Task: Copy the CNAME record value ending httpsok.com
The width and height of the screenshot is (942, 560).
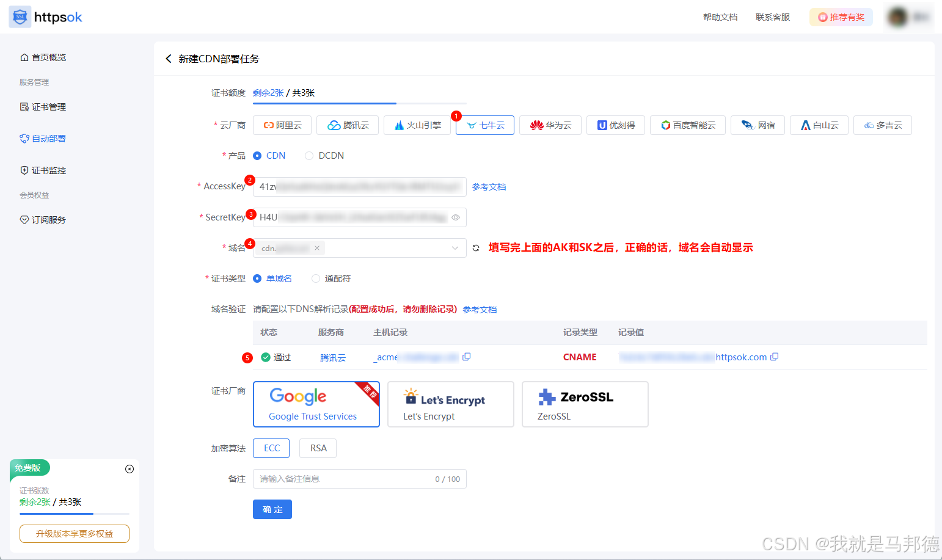Action: click(775, 356)
